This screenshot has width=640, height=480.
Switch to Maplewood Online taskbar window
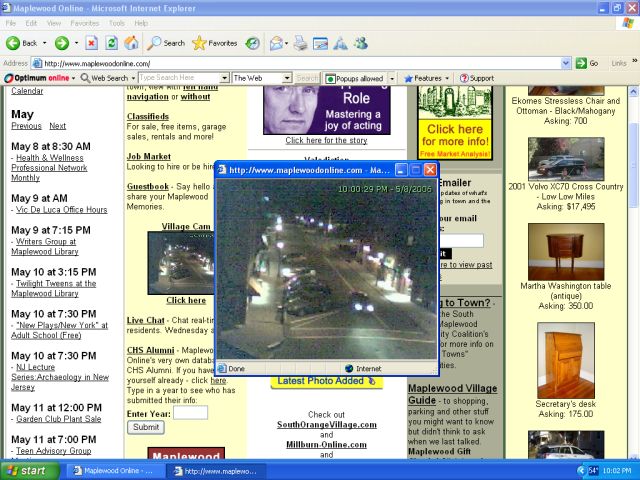point(114,471)
